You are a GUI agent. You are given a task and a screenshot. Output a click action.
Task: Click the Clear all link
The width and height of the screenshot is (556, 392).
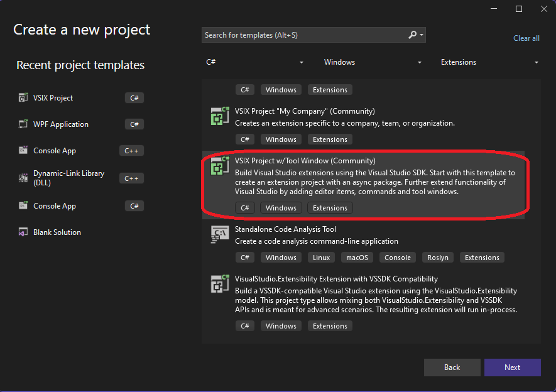tap(526, 38)
